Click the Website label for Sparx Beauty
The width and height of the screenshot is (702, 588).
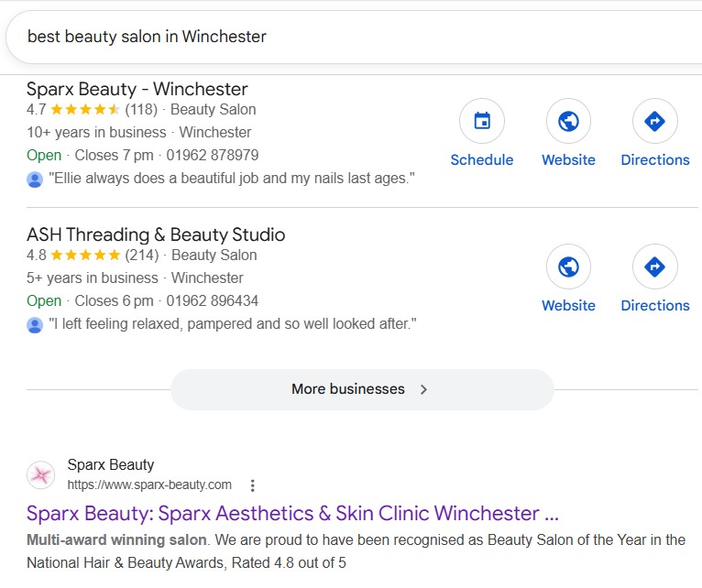568,159
